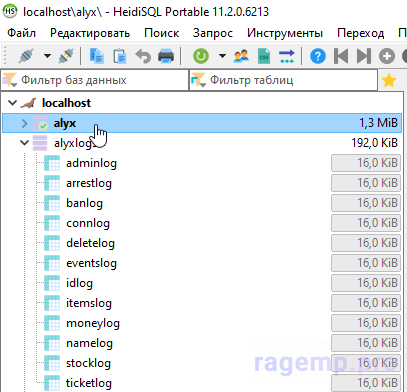Click the 16,0 KiB size bar of idlog

tap(366, 283)
